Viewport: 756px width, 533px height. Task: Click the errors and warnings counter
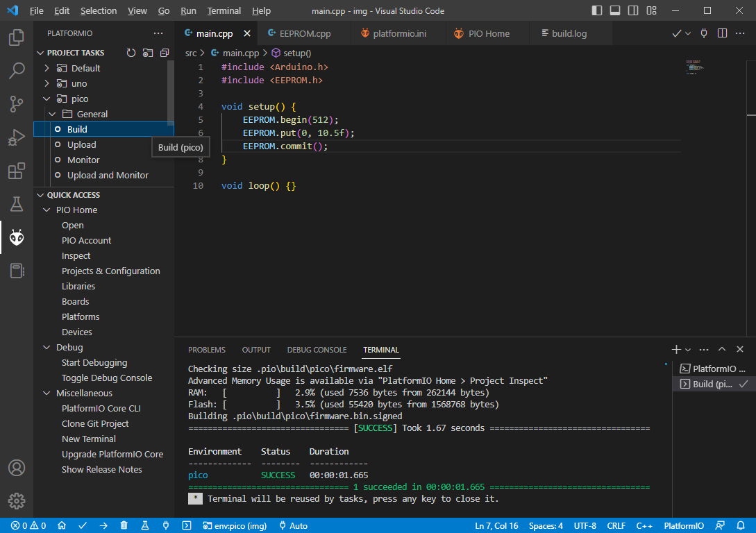[28, 526]
